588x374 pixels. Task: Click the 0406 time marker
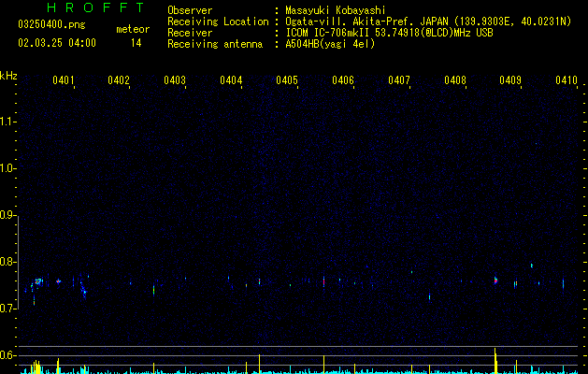tap(343, 79)
